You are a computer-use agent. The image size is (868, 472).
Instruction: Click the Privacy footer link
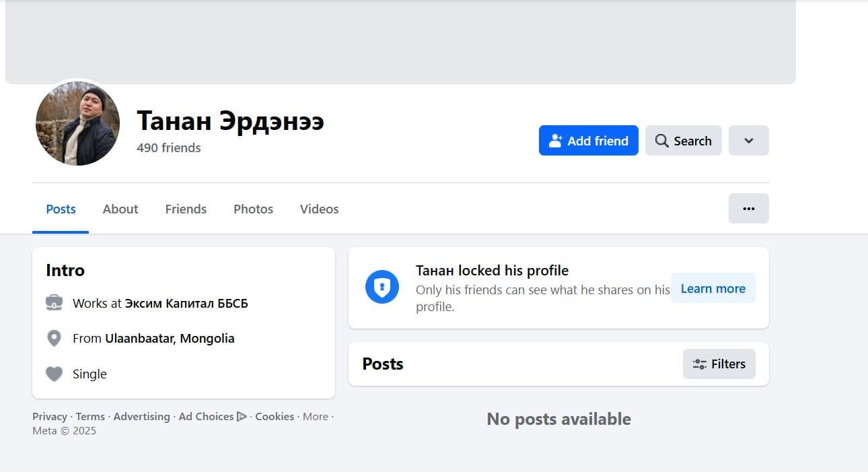click(50, 416)
